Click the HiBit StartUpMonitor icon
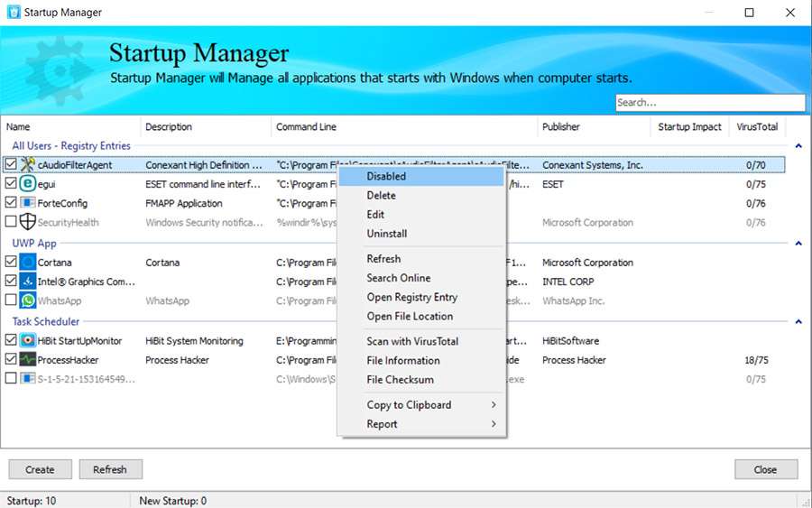Screen dimensions: 812x508 point(27,341)
